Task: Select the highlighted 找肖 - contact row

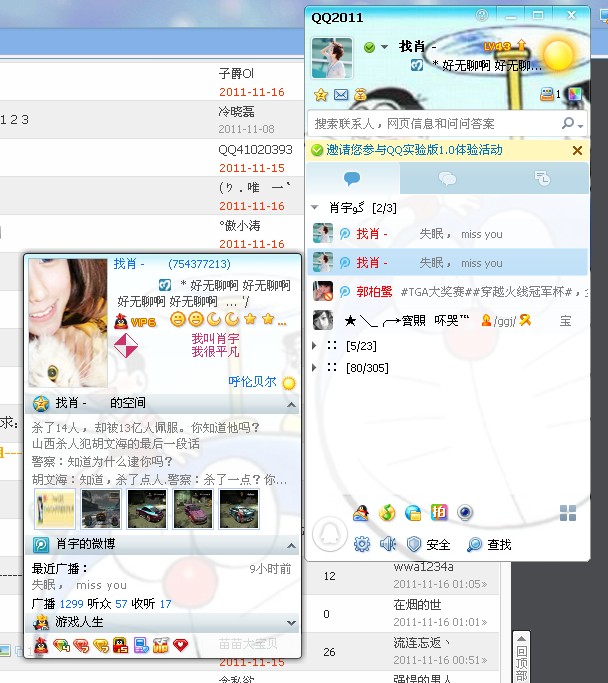Action: (448, 263)
